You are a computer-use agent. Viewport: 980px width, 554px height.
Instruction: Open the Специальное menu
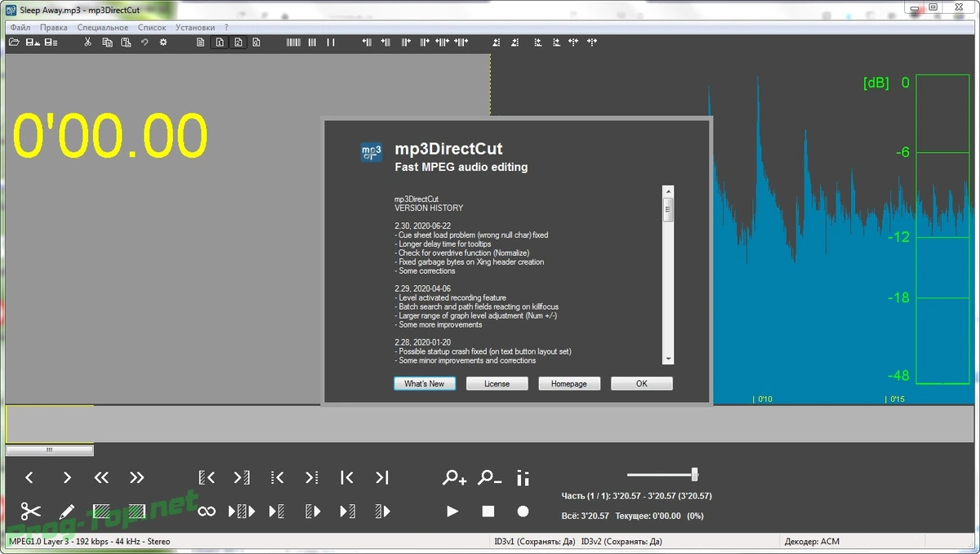tap(103, 27)
